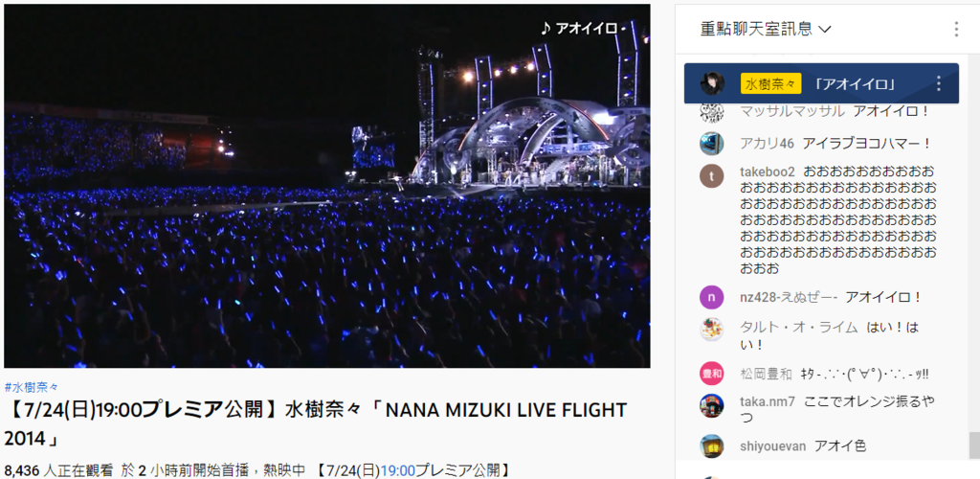Click マッサルマッサル's avatar icon
Image resolution: width=980 pixels, height=479 pixels.
point(712,112)
